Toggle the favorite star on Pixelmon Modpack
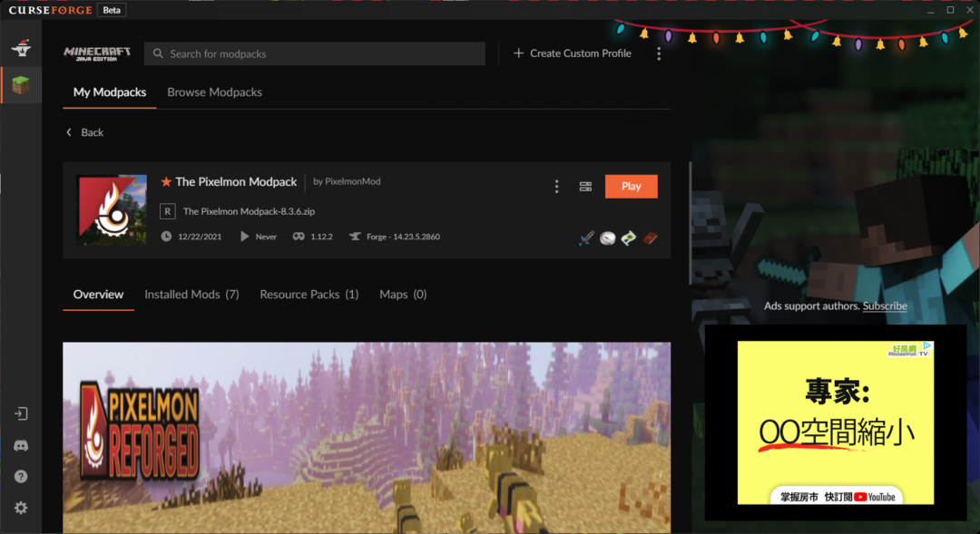The image size is (980, 534). 166,181
